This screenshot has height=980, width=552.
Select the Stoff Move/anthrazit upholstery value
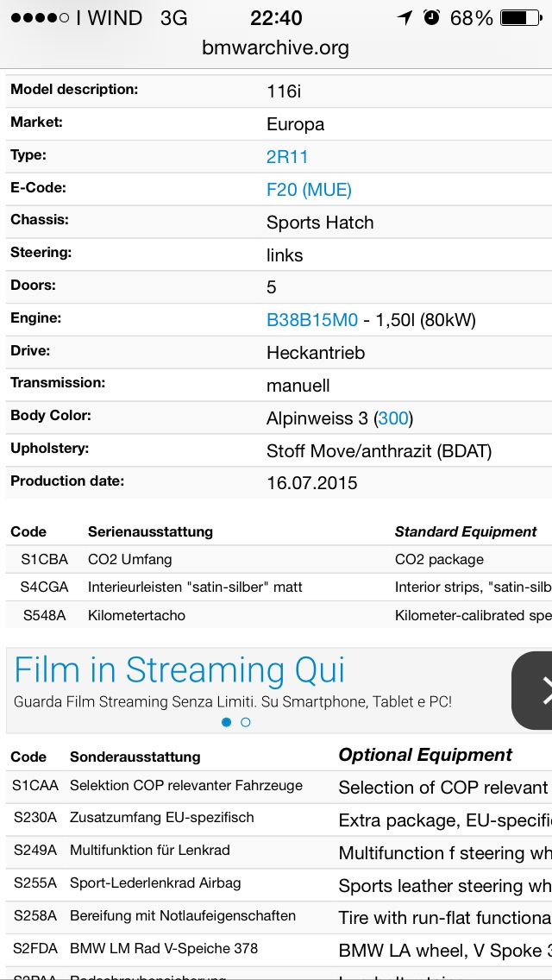(x=379, y=451)
